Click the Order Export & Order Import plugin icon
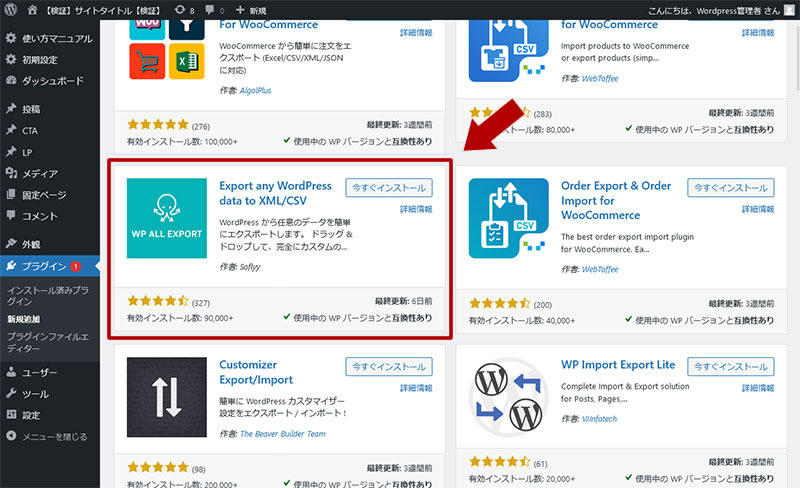The image size is (800, 488). coord(509,218)
